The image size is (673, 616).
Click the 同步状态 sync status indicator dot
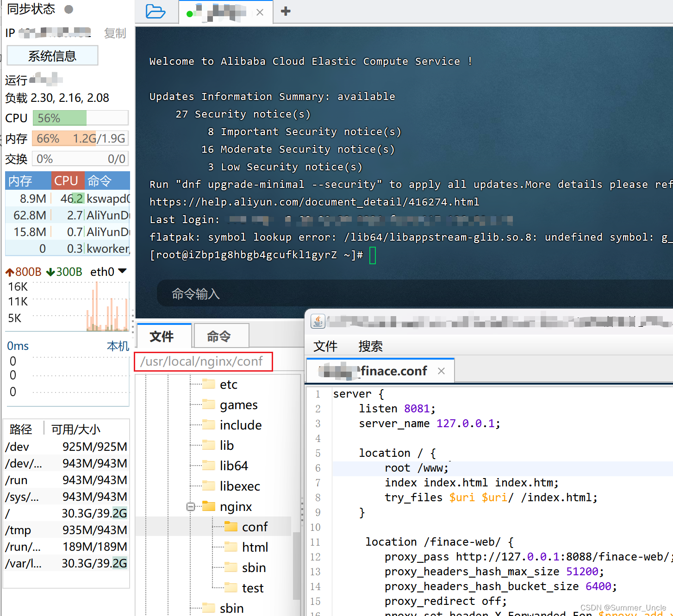(69, 9)
